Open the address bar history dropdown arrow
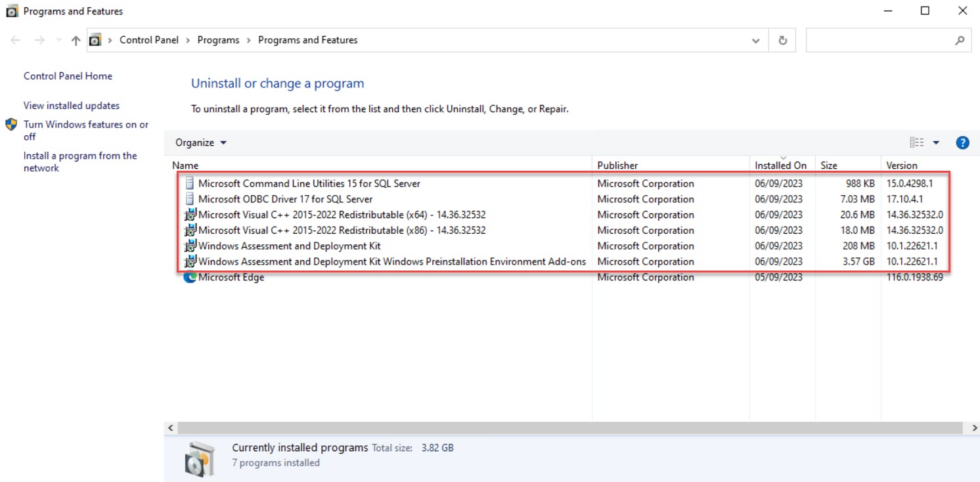This screenshot has height=482, width=980. [754, 39]
